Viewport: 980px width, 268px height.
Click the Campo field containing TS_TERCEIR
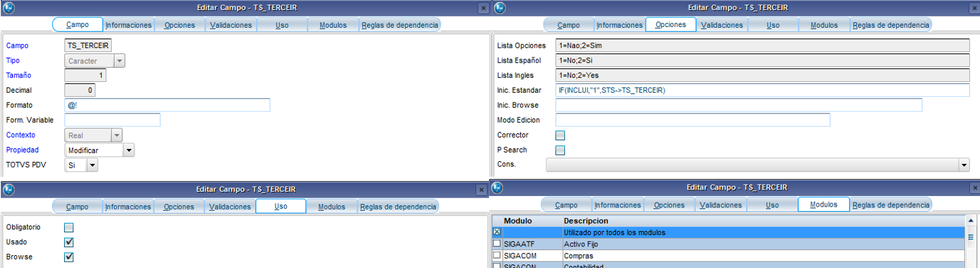click(88, 46)
